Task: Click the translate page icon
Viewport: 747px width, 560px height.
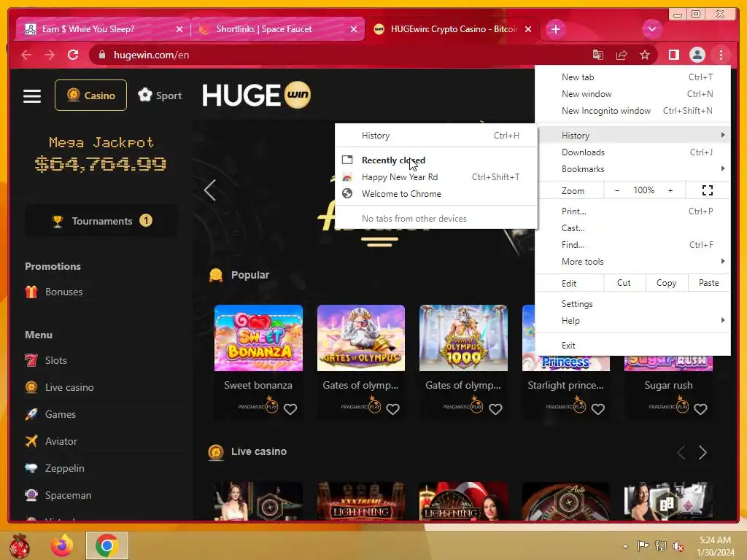Action: pos(598,55)
